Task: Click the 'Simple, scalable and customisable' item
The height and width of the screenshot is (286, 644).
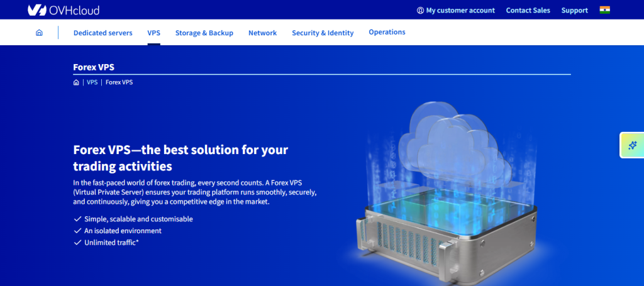Action: [138, 219]
